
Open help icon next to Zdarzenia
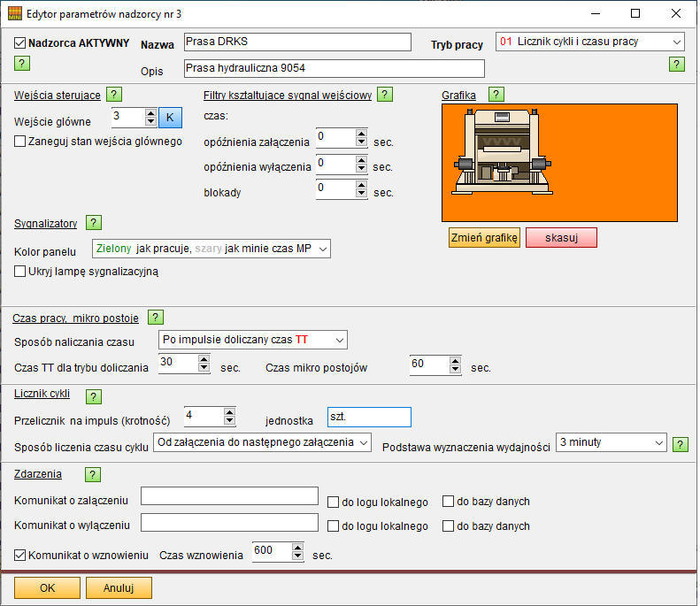pyautogui.click(x=93, y=474)
